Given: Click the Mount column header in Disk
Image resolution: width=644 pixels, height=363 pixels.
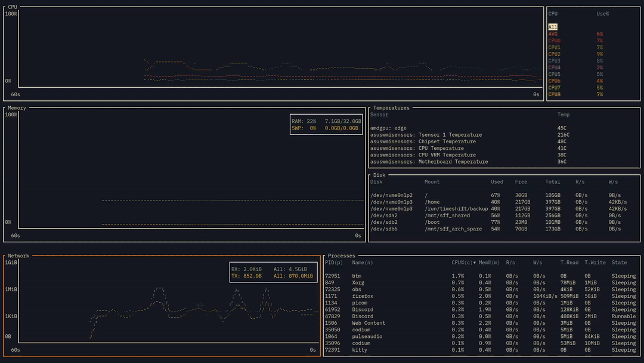Looking at the screenshot, I should (432, 182).
